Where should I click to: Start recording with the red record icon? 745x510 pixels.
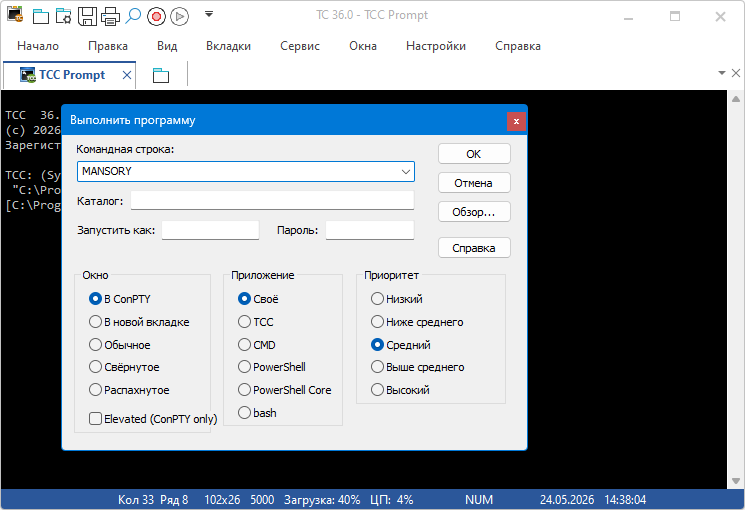point(156,17)
